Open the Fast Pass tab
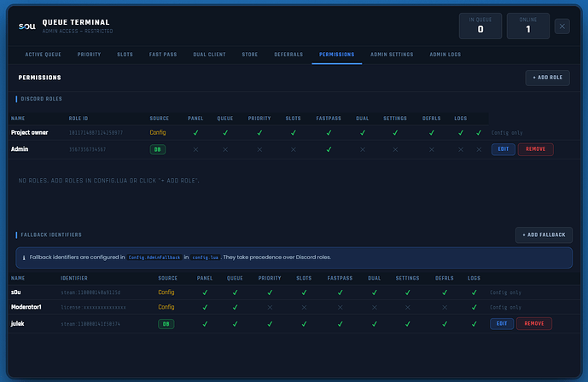Image resolution: width=588 pixels, height=382 pixels. pyautogui.click(x=163, y=55)
